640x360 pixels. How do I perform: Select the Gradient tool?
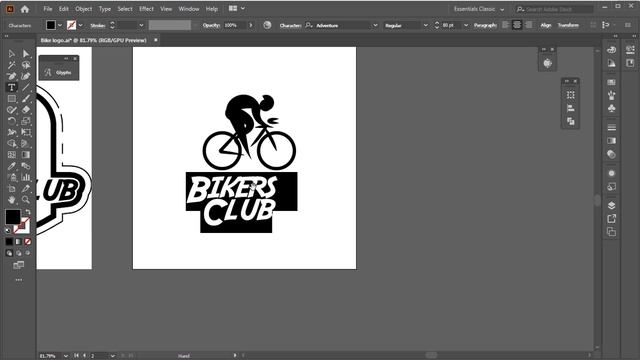point(26,155)
